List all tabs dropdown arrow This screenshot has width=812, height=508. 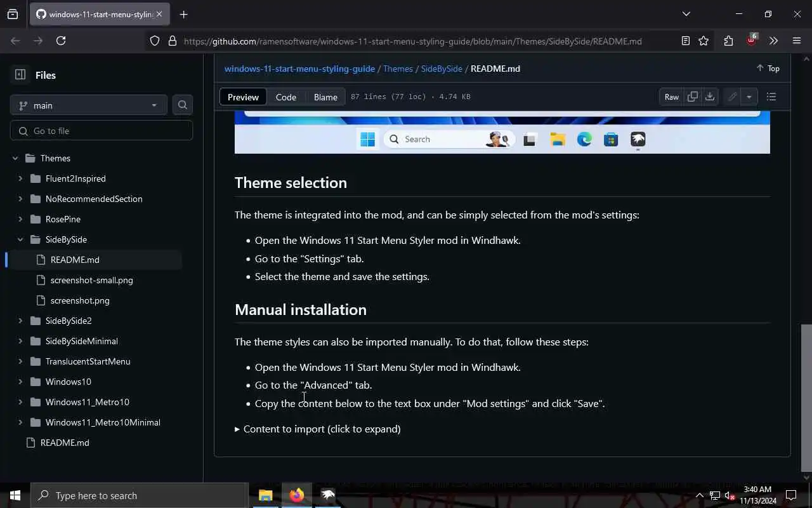[686, 14]
